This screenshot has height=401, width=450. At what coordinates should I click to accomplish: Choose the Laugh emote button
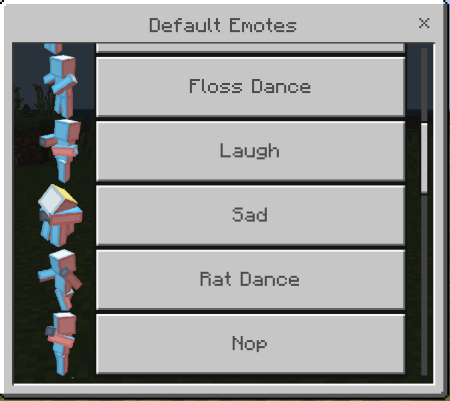pos(250,151)
